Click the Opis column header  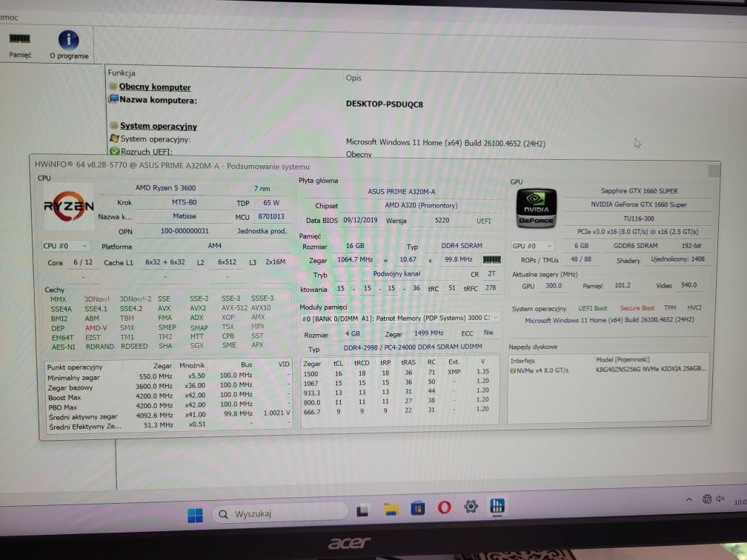(353, 78)
